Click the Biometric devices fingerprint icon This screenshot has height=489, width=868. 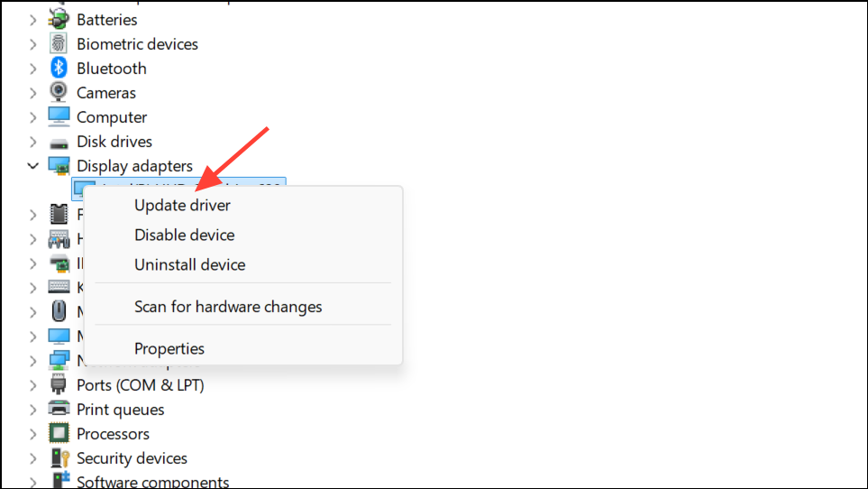tap(59, 43)
